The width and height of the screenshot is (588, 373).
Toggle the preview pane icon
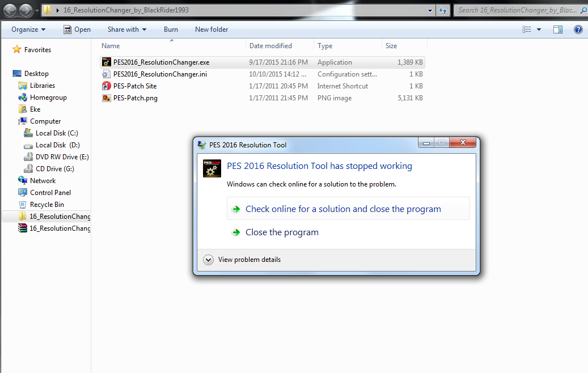click(558, 29)
